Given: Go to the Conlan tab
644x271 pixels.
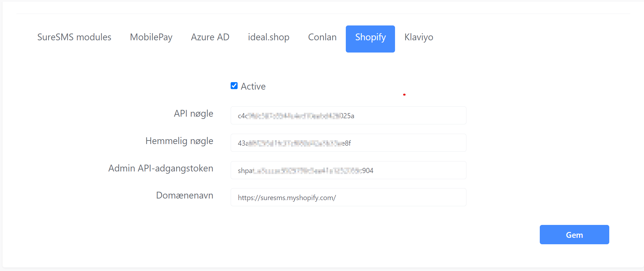Looking at the screenshot, I should click(x=322, y=37).
